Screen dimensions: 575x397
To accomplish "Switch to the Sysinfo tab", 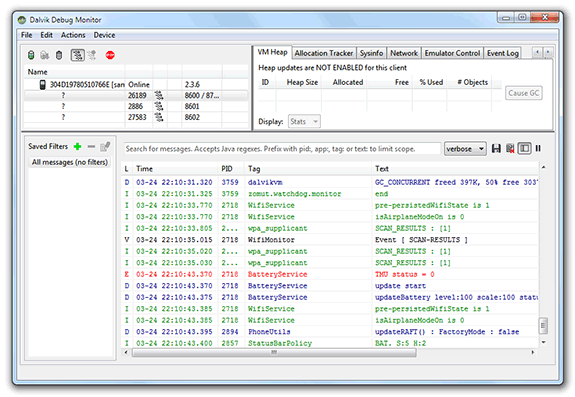I will 371,54.
